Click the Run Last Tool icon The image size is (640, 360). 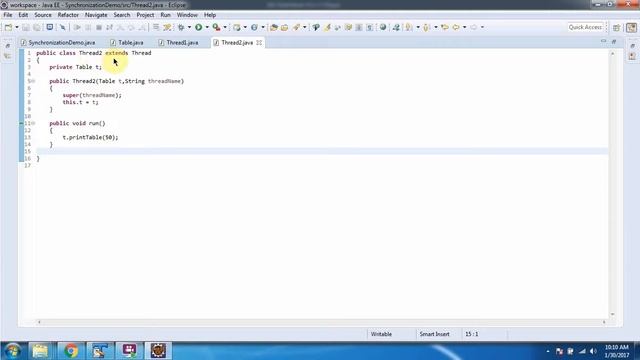217,27
